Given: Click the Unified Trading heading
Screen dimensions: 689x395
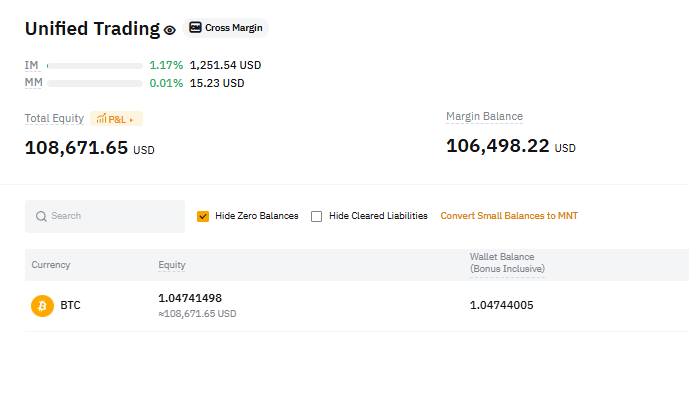Looking at the screenshot, I should pyautogui.click(x=92, y=29).
